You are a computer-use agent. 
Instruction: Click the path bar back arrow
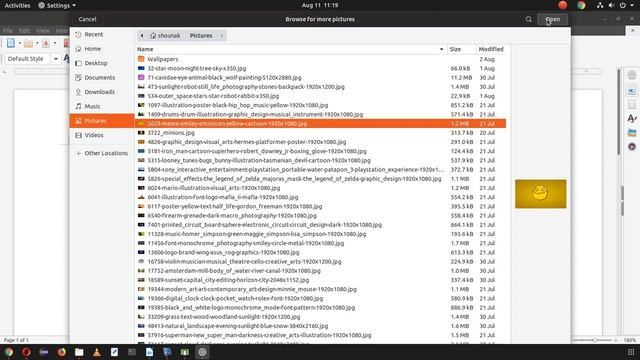[x=142, y=36]
